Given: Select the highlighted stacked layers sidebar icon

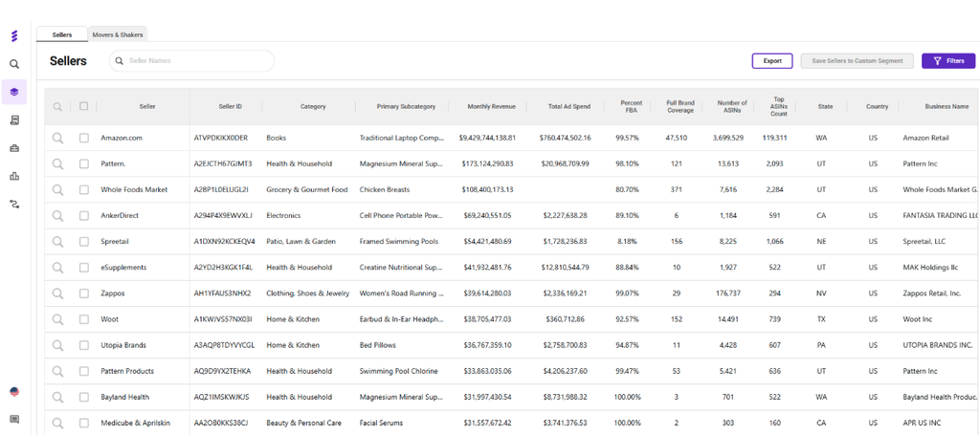Looking at the screenshot, I should point(14,92).
